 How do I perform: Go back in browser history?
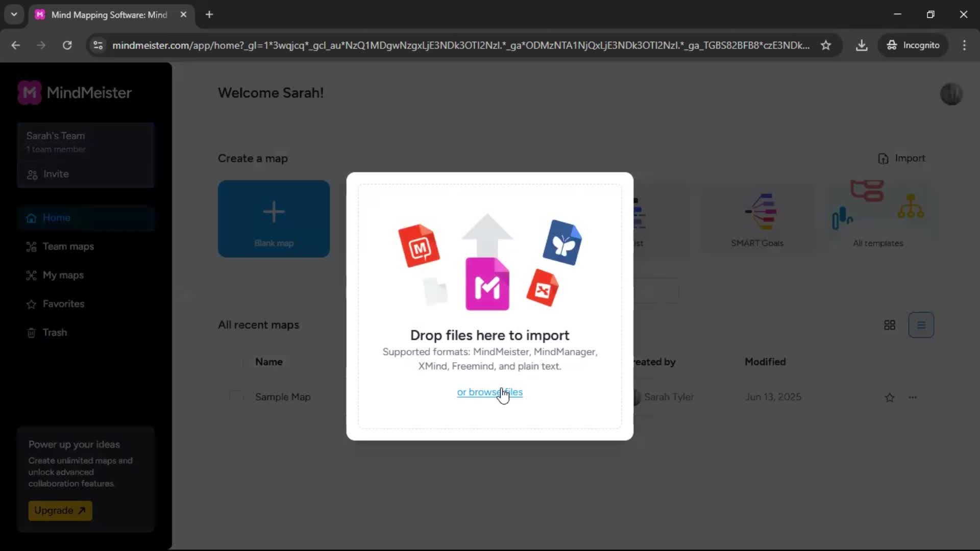tap(16, 45)
